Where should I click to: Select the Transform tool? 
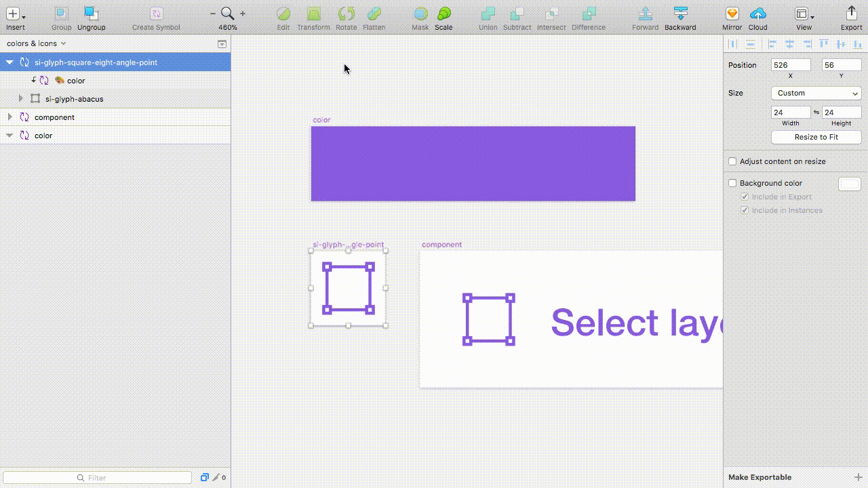[313, 14]
